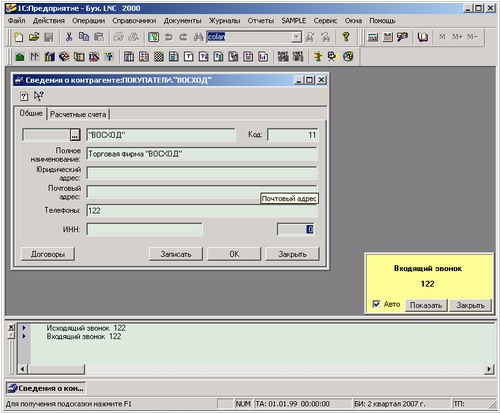Click Закрыть in incoming call popup
Screen dimensions: 500x413
click(470, 305)
